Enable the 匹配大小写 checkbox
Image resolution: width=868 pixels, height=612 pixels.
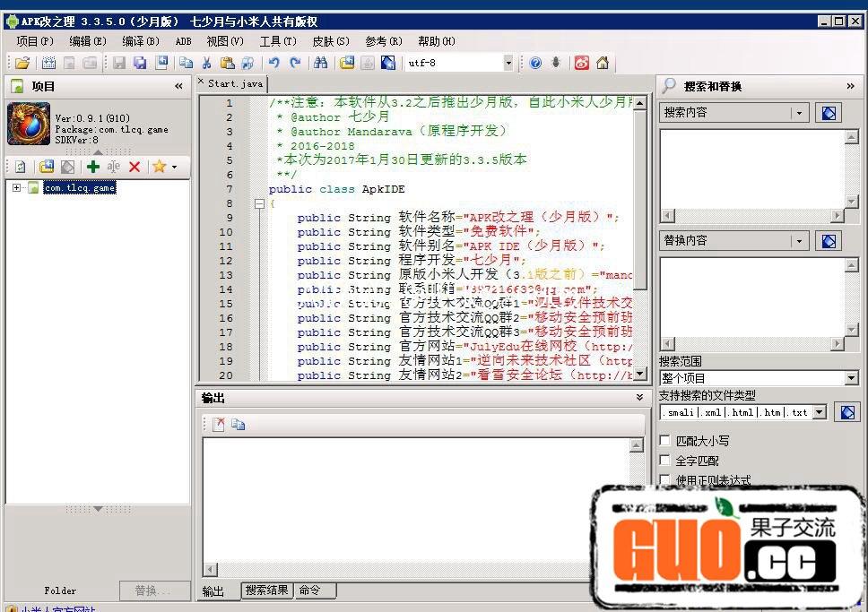click(665, 441)
